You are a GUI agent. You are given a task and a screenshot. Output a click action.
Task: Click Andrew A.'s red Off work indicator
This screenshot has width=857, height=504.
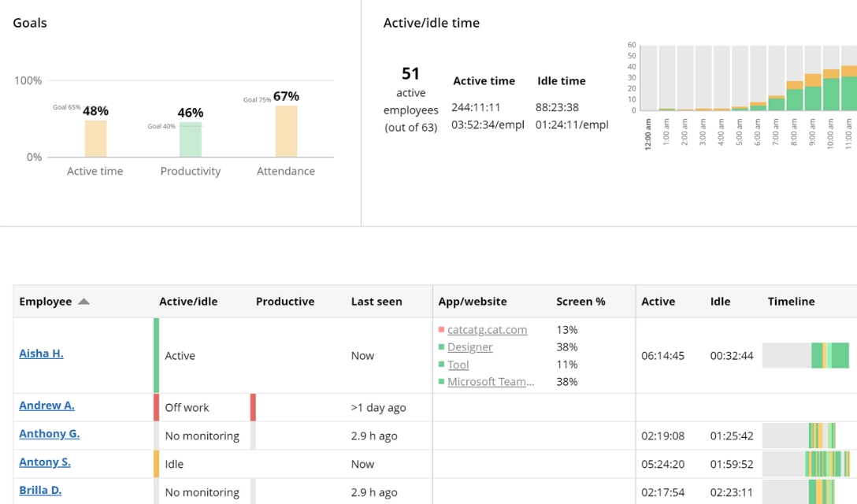157,407
